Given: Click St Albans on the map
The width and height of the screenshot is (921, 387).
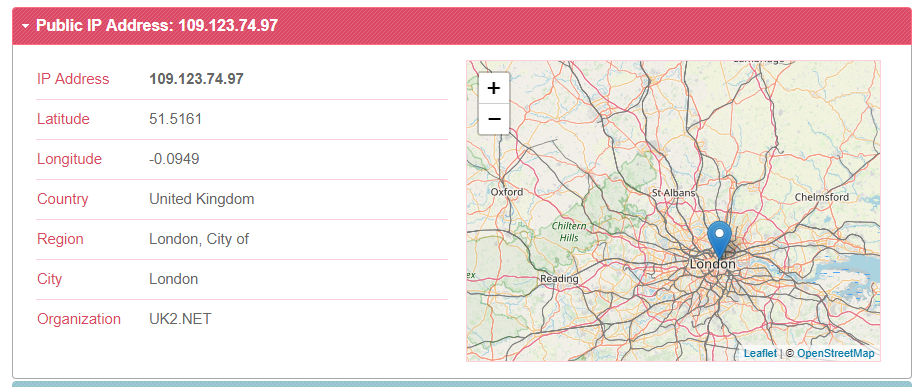Looking at the screenshot, I should point(673,193).
